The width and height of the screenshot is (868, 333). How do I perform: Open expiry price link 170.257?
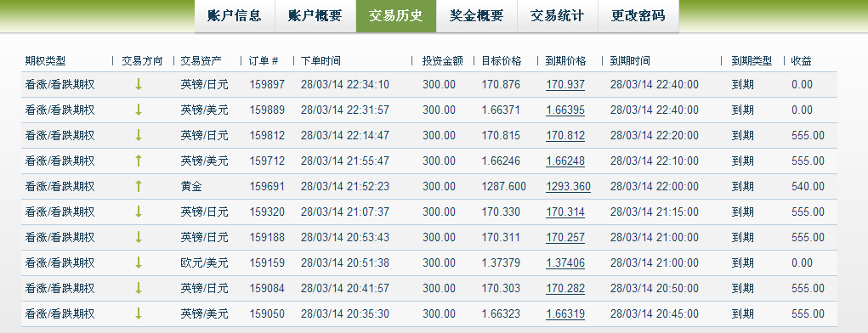point(565,237)
